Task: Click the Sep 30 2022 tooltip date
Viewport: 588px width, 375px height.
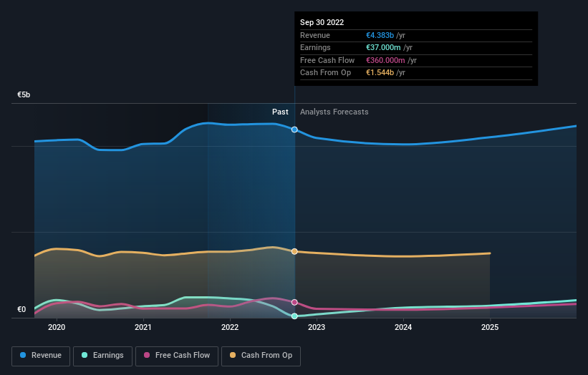Action: (x=322, y=22)
